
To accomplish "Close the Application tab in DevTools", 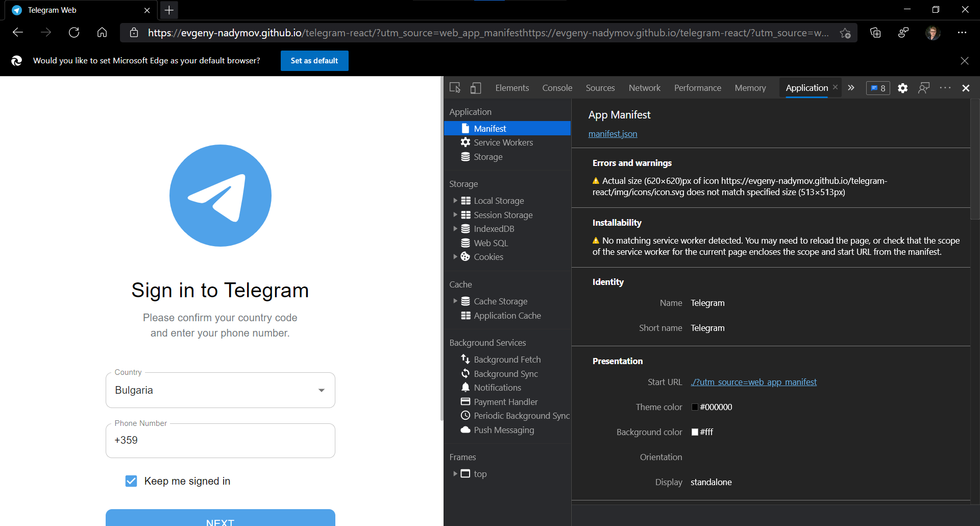I will click(836, 87).
